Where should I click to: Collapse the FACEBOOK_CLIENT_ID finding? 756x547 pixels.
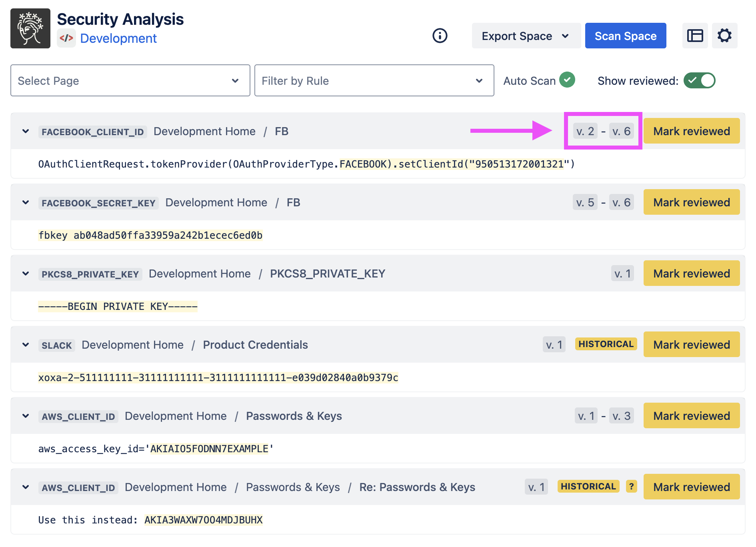coord(26,131)
